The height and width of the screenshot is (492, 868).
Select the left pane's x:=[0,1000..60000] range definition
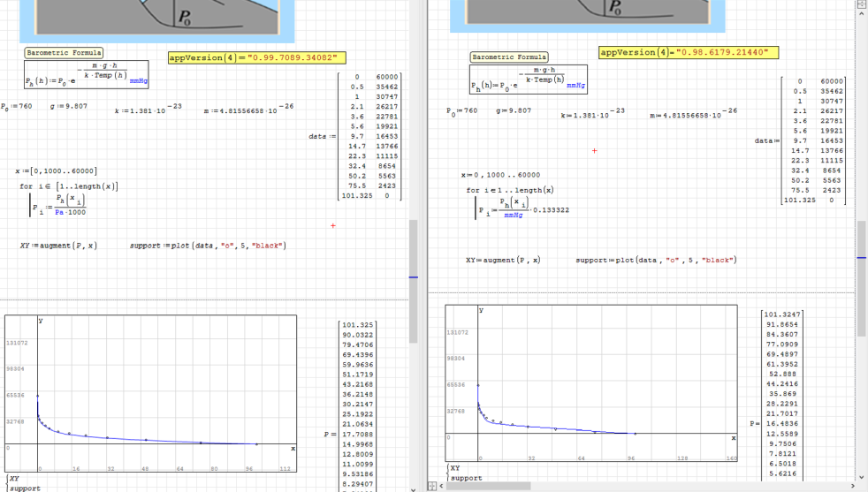tap(57, 170)
